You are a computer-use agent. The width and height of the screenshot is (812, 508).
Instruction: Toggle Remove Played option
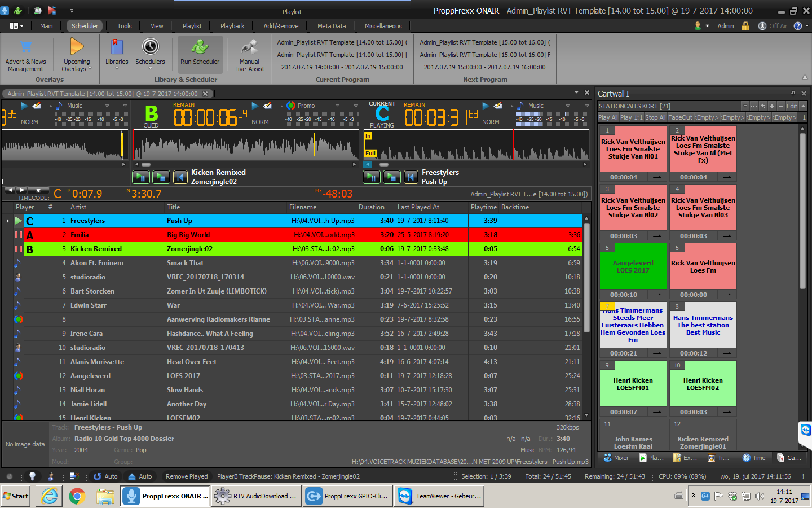(x=187, y=476)
